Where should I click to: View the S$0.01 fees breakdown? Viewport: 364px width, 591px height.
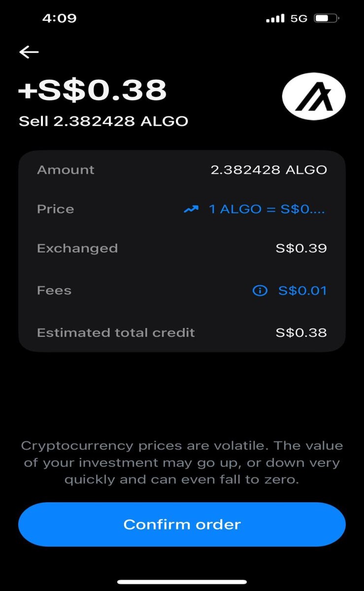pos(302,291)
